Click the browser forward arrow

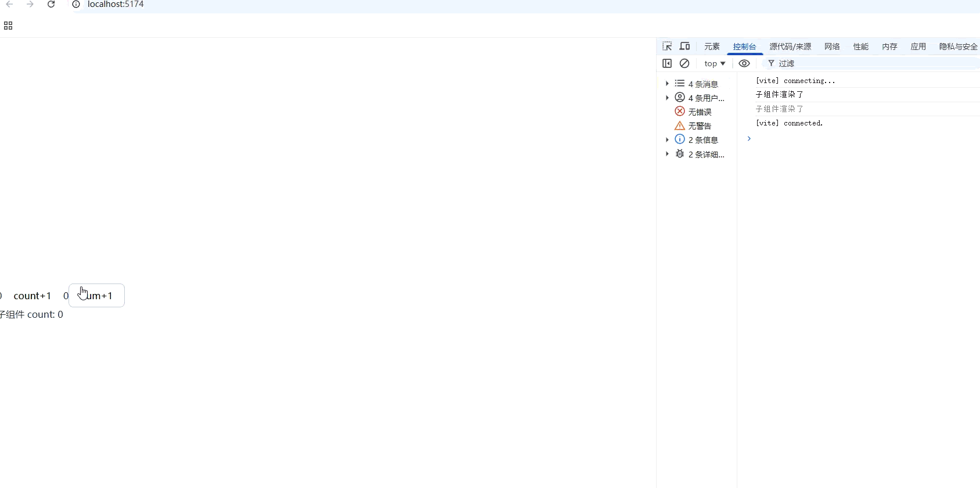(x=30, y=4)
